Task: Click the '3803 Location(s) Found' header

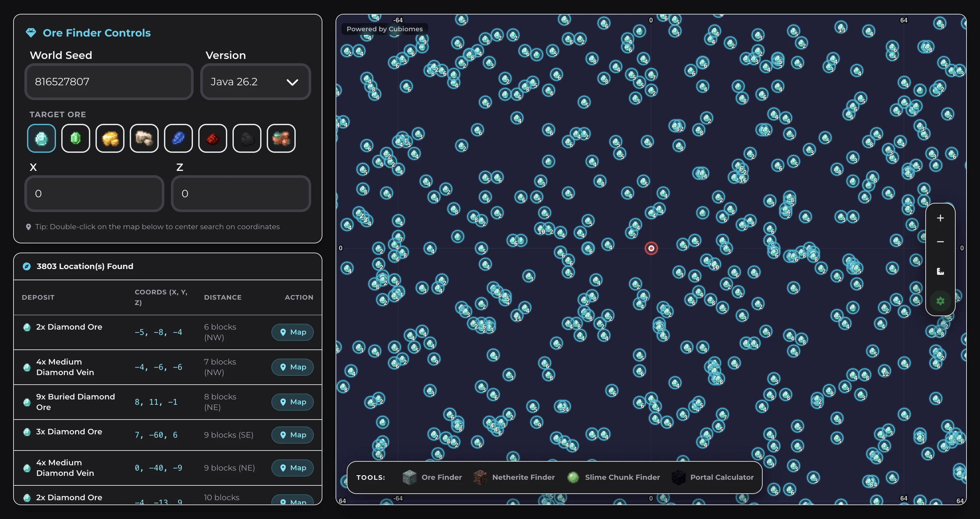Action: coord(85,266)
